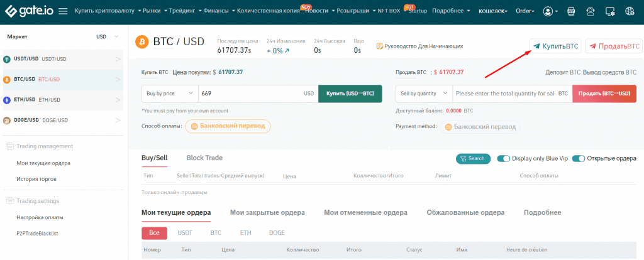644x260 pixels.
Task: Select the Buy/Sell tab
Action: [x=155, y=158]
